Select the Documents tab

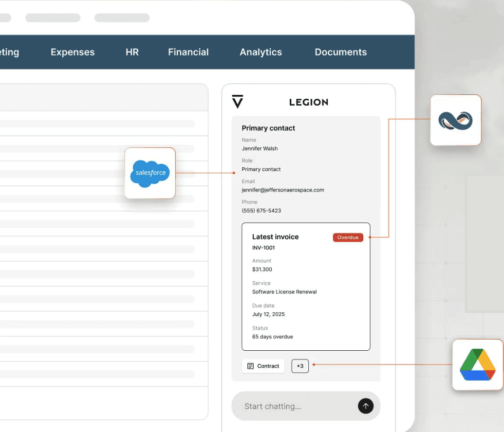pos(341,52)
